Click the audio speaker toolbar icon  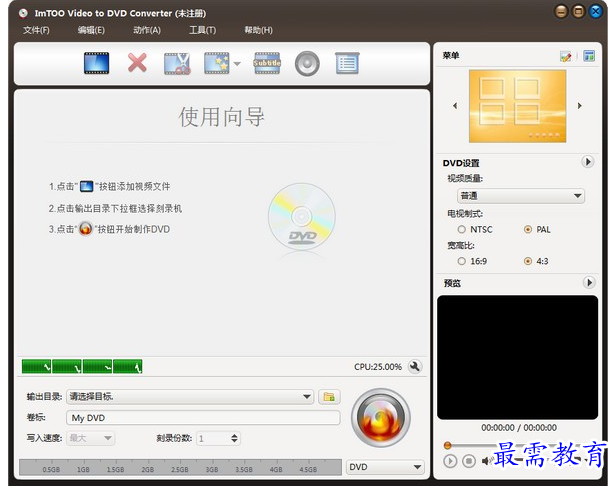click(x=307, y=64)
